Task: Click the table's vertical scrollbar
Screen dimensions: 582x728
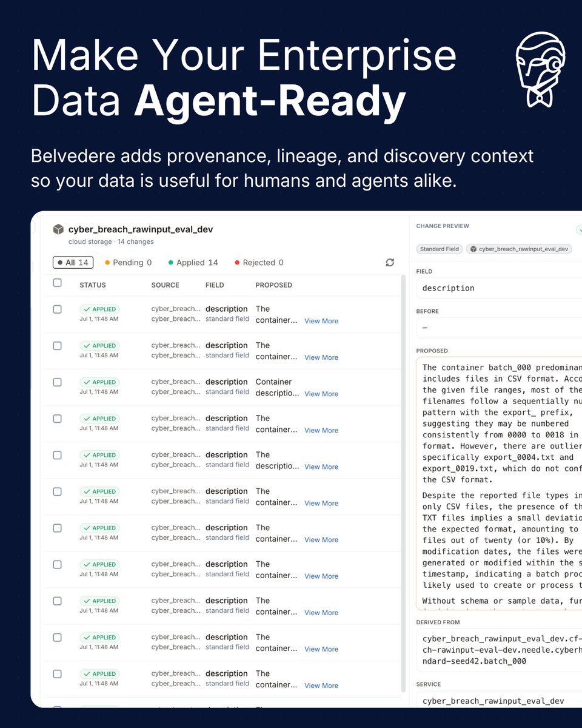Action: (403, 484)
